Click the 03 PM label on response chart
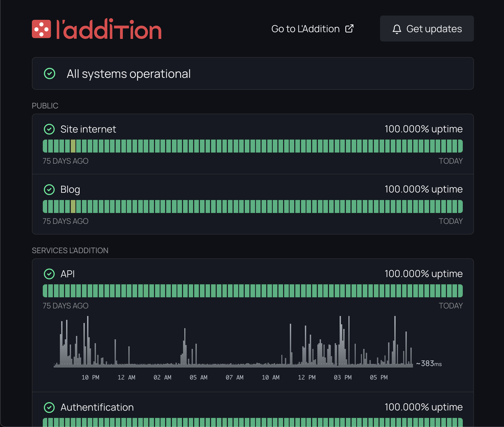Image resolution: width=504 pixels, height=427 pixels. coord(343,377)
